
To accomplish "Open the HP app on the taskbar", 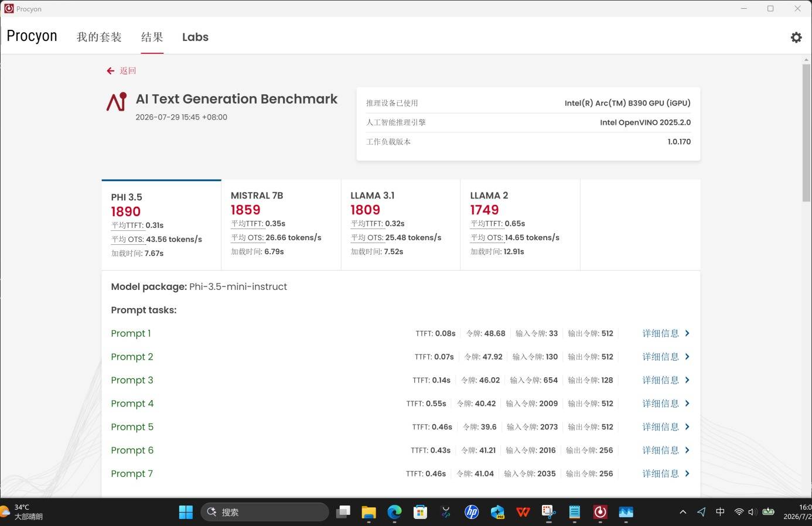I will [x=472, y=512].
